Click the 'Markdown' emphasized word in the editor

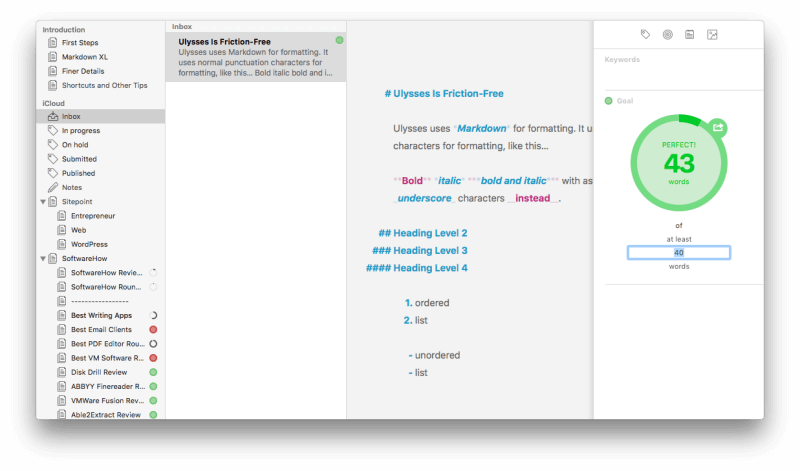(x=482, y=129)
